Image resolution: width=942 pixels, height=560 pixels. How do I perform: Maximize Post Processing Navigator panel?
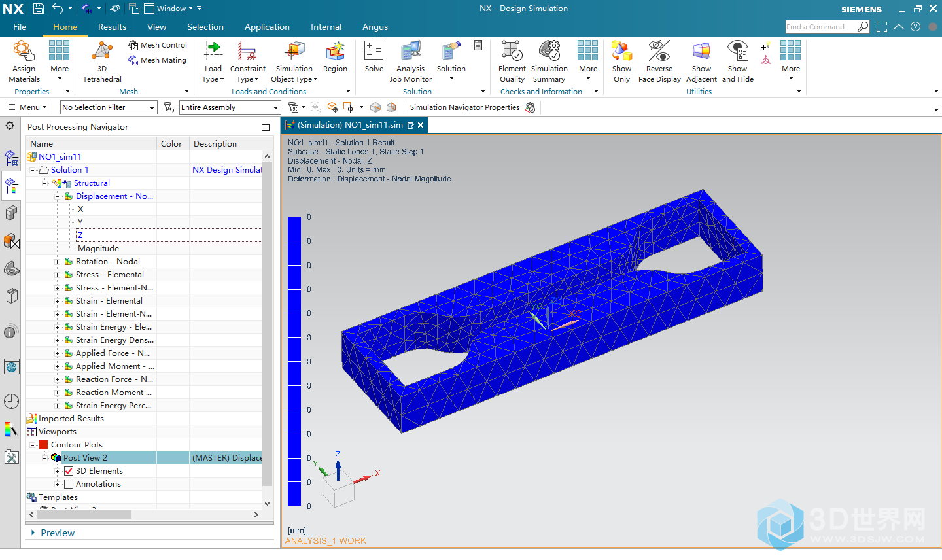click(266, 127)
